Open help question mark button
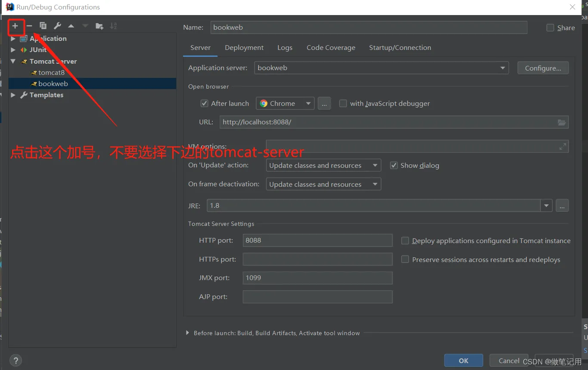Viewport: 588px width, 370px height. click(16, 361)
